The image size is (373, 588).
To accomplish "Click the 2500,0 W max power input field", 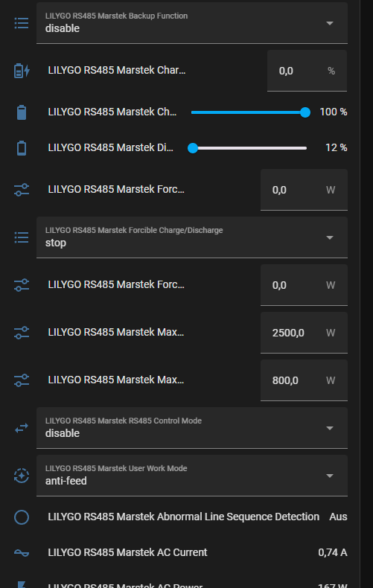I will coord(304,333).
